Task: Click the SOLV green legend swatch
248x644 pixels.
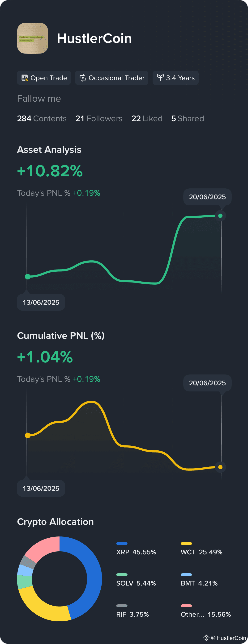Action: pos(122,574)
